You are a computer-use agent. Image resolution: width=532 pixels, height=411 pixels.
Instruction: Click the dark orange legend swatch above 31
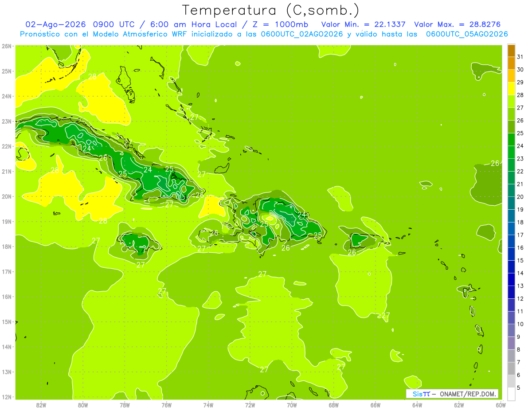click(x=511, y=51)
